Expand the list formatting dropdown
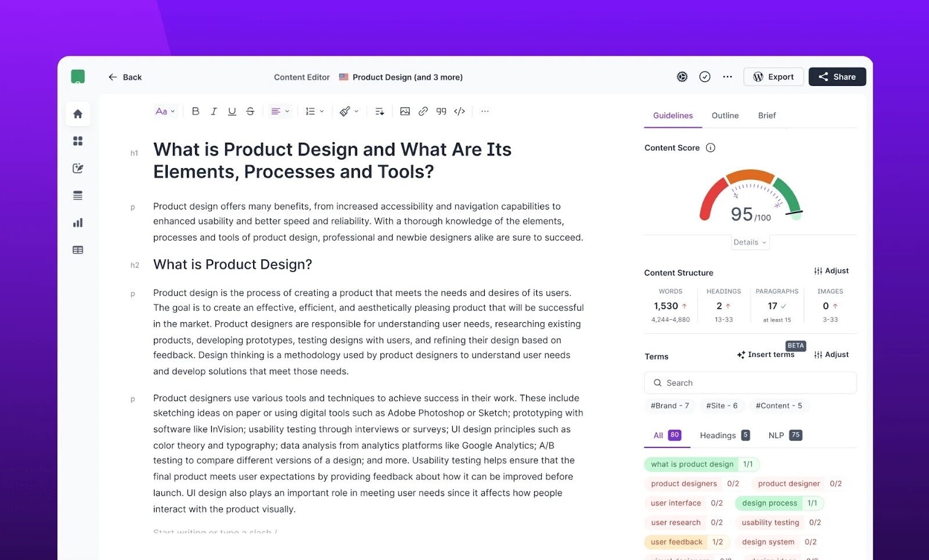 click(314, 111)
